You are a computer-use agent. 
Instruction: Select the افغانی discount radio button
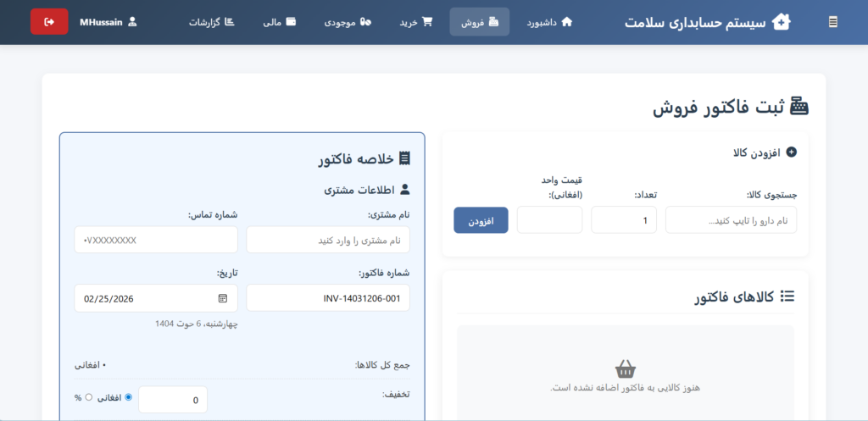[129, 397]
